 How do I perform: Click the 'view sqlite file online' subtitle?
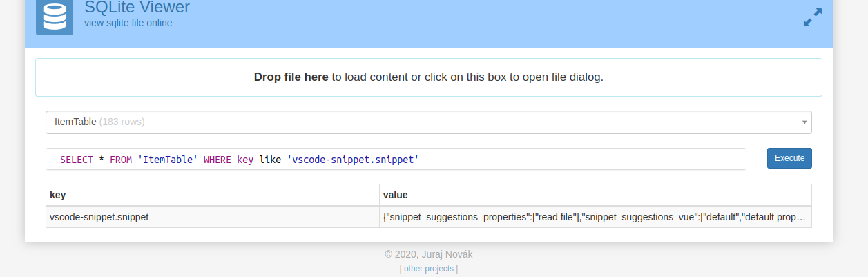[x=128, y=23]
